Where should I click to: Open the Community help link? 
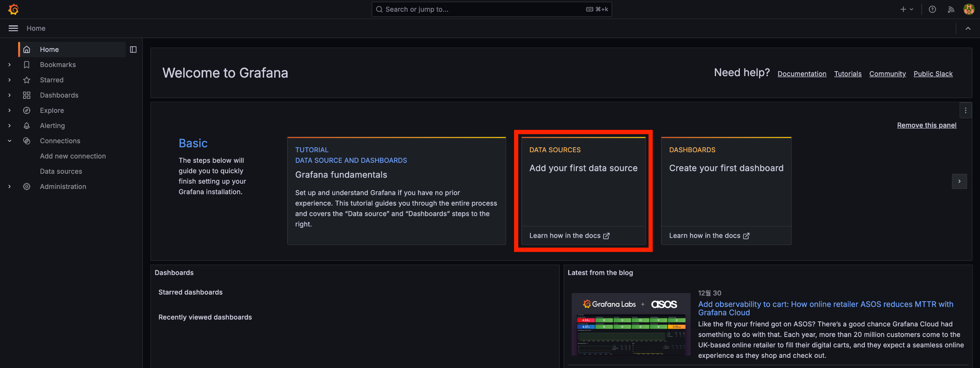887,74
